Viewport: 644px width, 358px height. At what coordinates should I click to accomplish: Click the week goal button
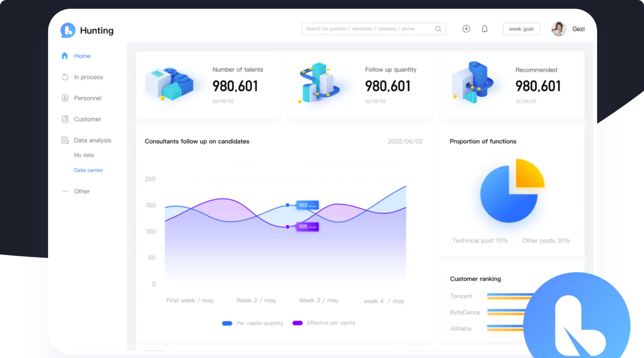coord(521,29)
